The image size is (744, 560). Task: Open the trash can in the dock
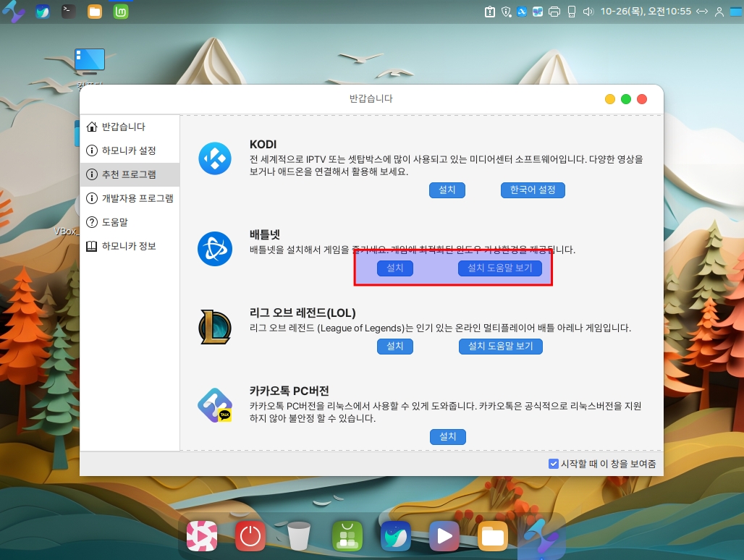click(x=298, y=536)
